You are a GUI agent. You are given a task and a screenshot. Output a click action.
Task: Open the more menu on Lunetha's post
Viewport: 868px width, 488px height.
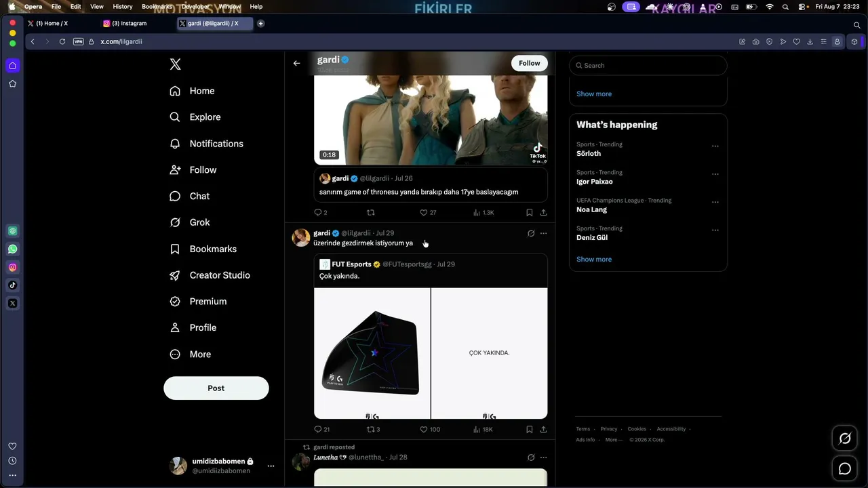[x=543, y=457]
